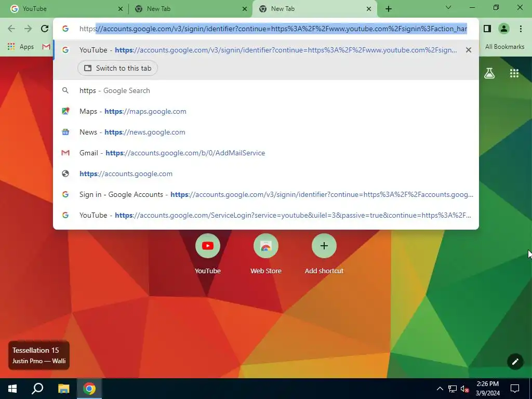Screen dimensions: 532x399
Task: Open All Bookmarks folder
Action: click(504, 47)
